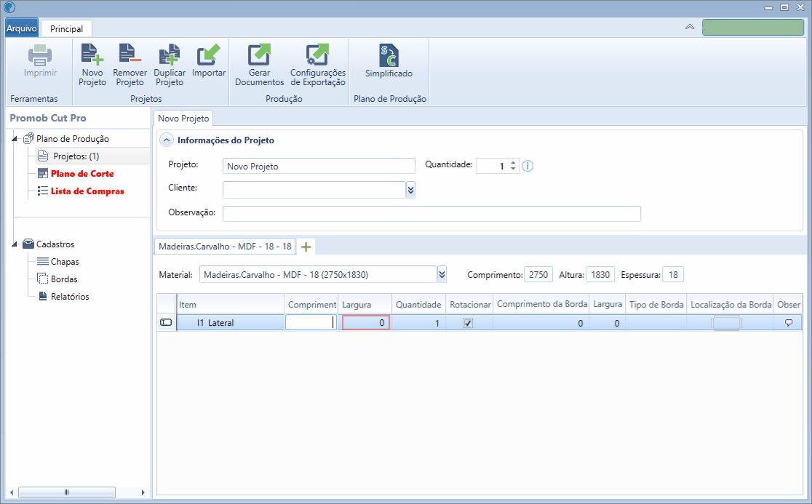Viewport: 812px width, 504px height.
Task: Open the Cliente dropdown
Action: coord(410,190)
